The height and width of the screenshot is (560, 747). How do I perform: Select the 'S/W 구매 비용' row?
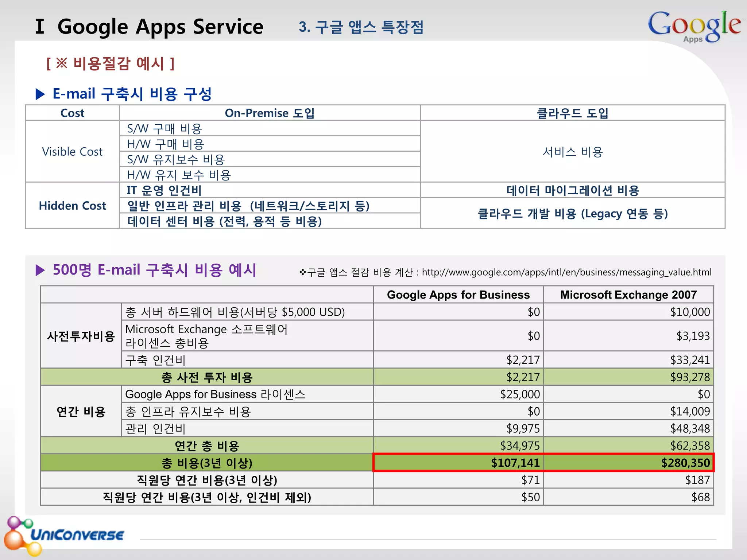point(270,128)
